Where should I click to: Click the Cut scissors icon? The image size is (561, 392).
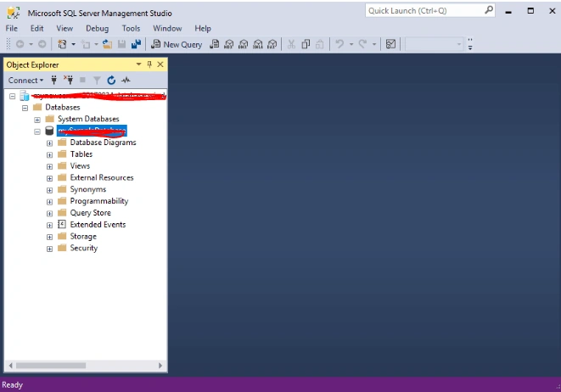tap(291, 44)
